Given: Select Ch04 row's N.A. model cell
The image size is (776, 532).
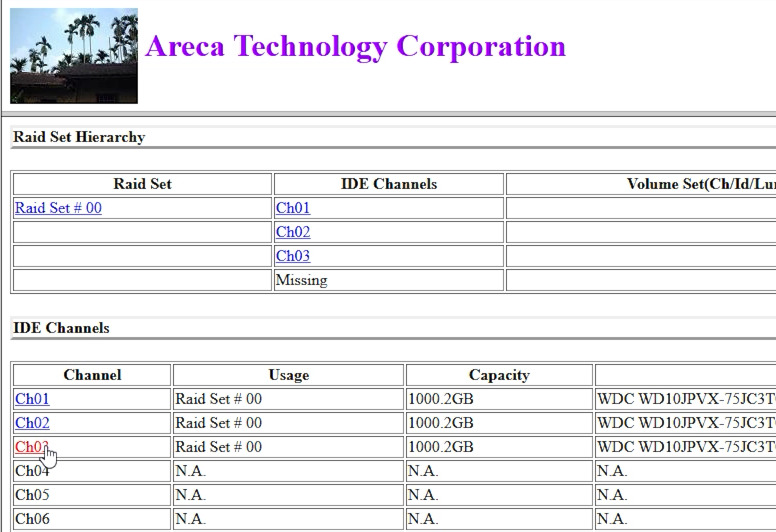Looking at the screenshot, I should pyautogui.click(x=685, y=471).
